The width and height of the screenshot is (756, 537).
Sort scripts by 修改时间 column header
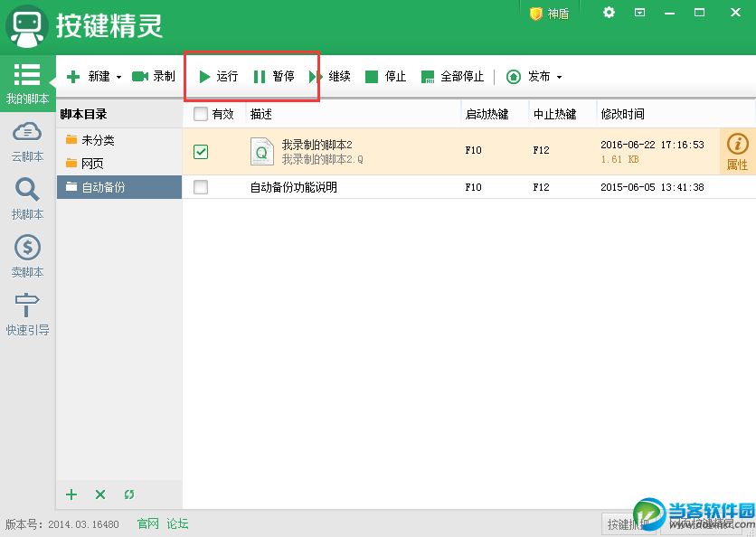(x=622, y=115)
